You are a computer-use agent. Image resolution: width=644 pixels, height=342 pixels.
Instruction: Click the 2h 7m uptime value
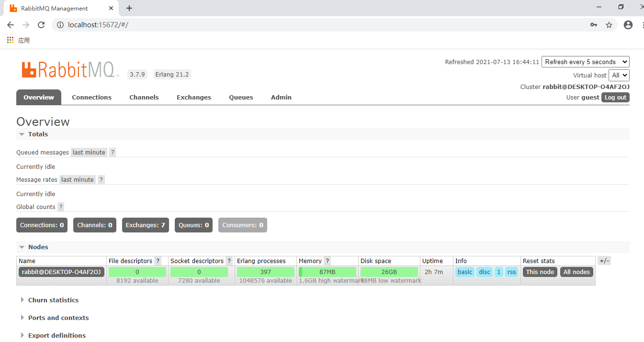click(434, 272)
